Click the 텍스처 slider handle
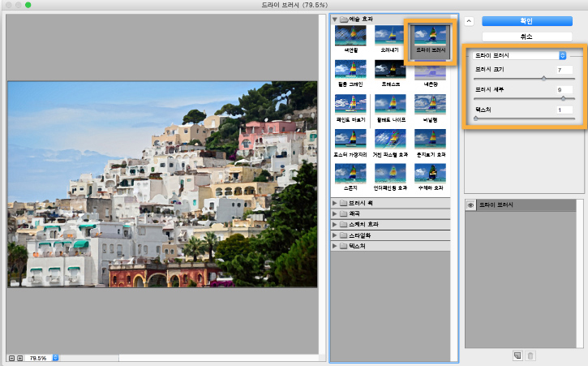The height and width of the screenshot is (366, 588). pos(476,118)
